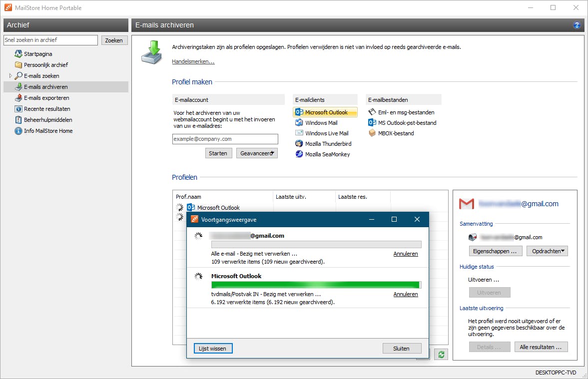Click the "6.192 verwerkte items" status text

coord(273,302)
